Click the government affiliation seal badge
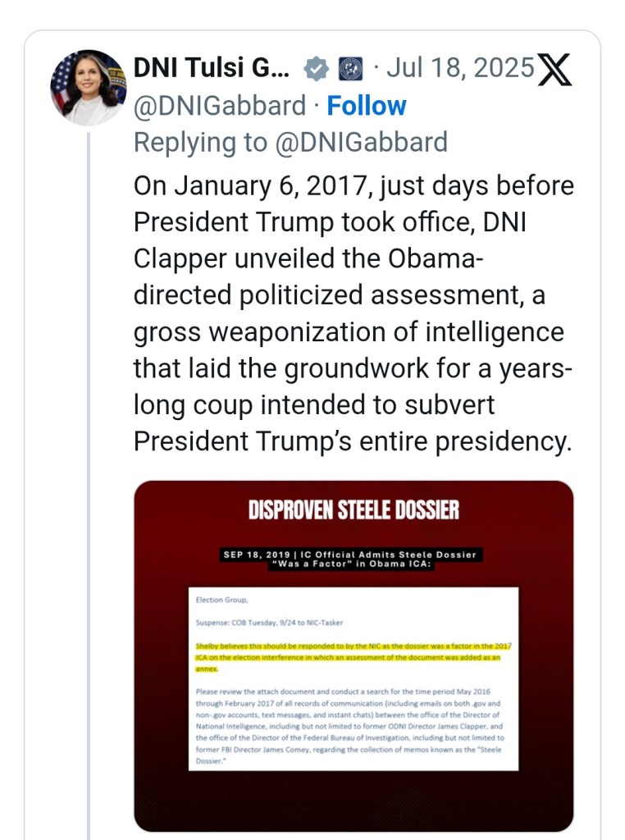The height and width of the screenshot is (840, 625). [350, 69]
